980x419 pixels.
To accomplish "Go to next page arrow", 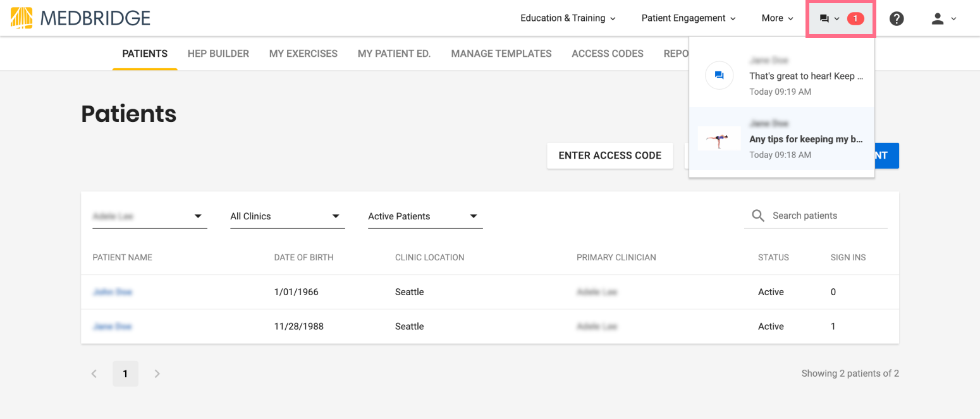I will point(157,373).
